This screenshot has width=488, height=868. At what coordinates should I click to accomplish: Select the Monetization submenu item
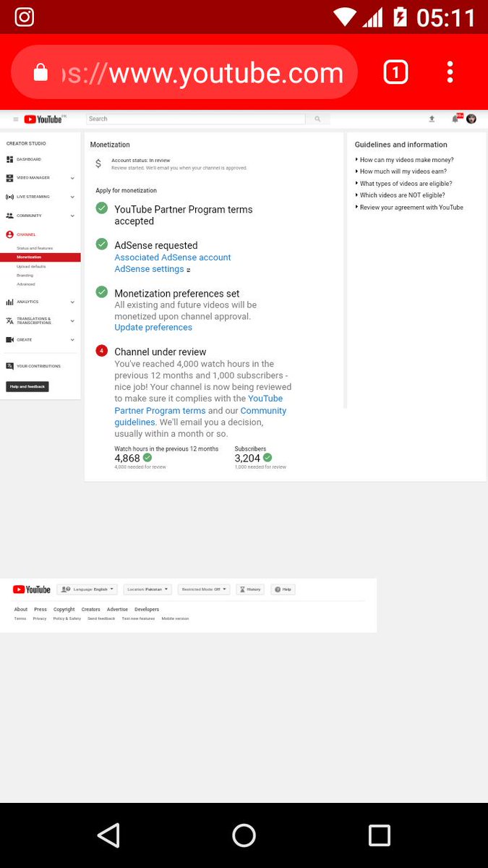click(40, 257)
